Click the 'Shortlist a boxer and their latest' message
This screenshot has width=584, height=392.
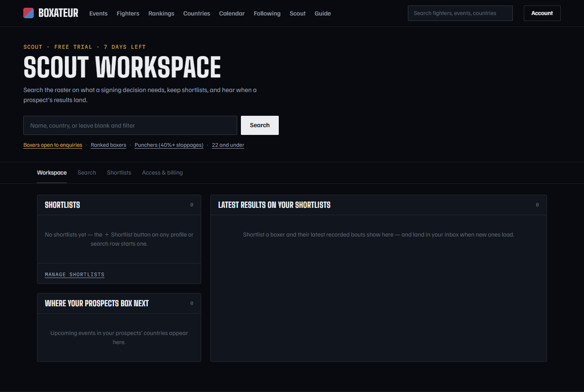379,235
